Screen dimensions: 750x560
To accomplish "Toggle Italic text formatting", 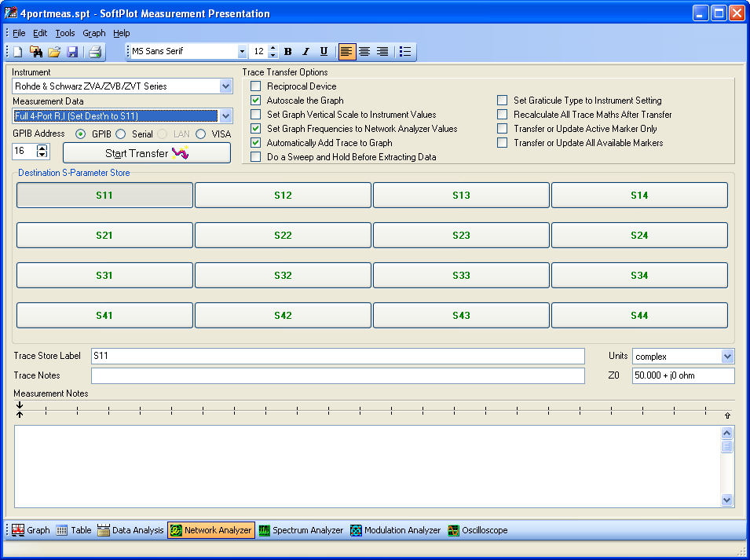I will (305, 52).
